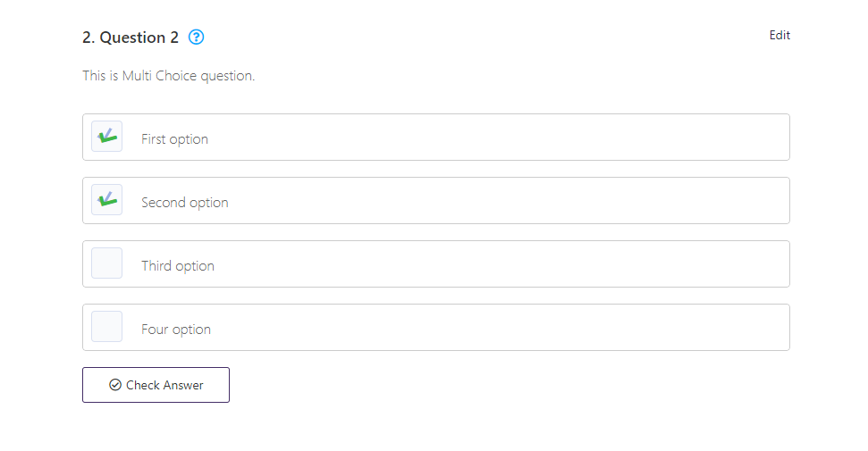Viewport: 868px width, 451px height.
Task: Click the "First option" label text
Action: tap(174, 139)
